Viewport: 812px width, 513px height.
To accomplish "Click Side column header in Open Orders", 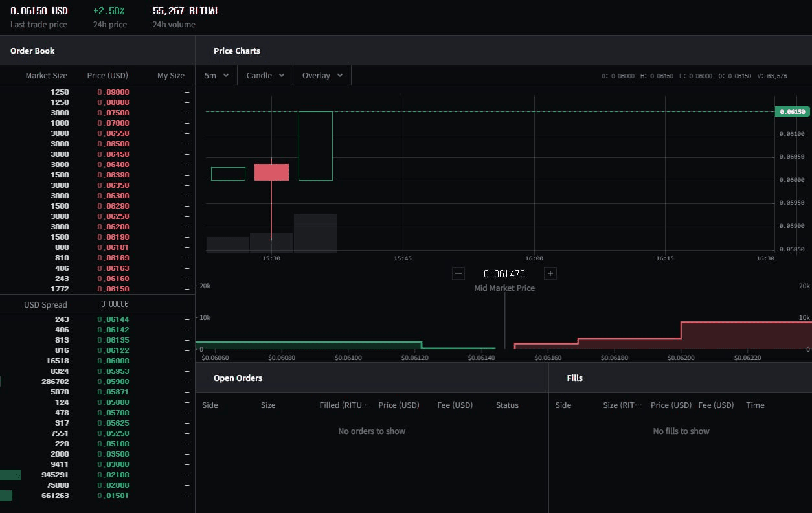I will coord(210,405).
